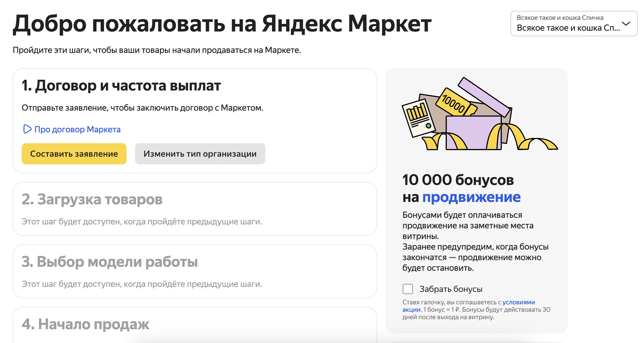The height and width of the screenshot is (343, 644).
Task: Click the play icon beside Про договор Маркета
Action: coord(27,129)
